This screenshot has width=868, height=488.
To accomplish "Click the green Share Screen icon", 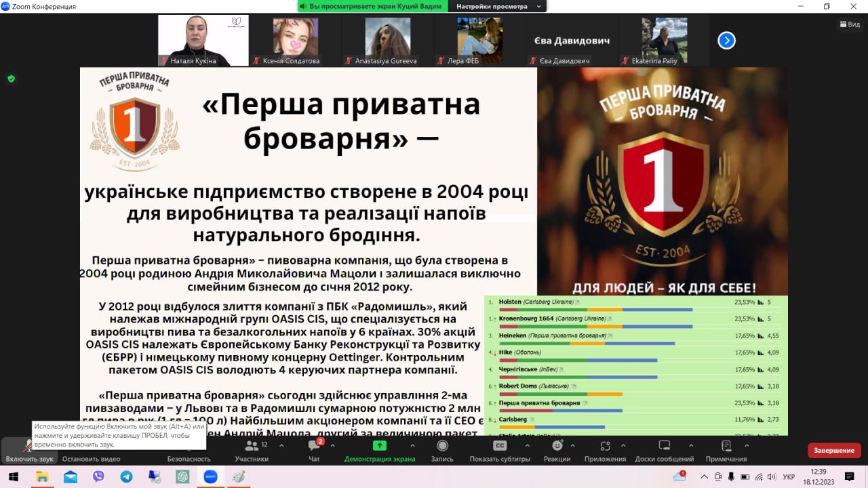I will pyautogui.click(x=380, y=446).
